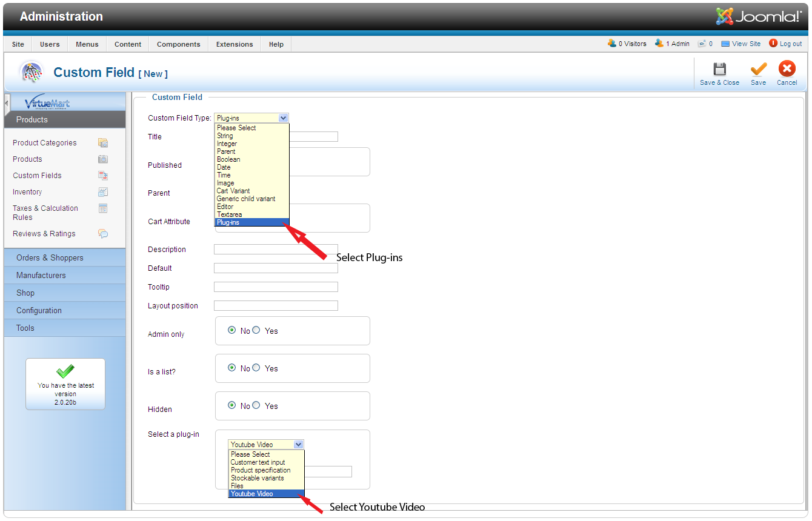Click the Save checkmark icon
Viewport: 812px width, 521px height.
point(758,69)
